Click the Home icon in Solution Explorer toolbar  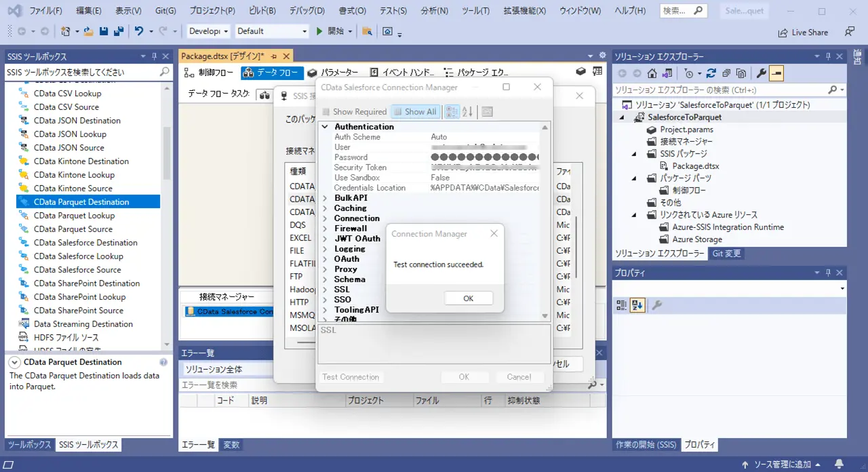click(652, 73)
